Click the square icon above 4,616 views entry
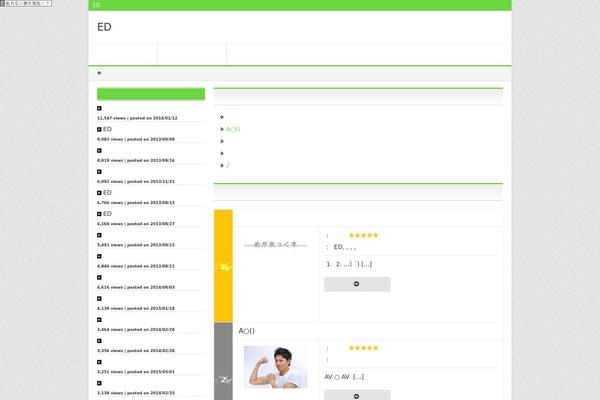The width and height of the screenshot is (600, 400). coord(99,278)
